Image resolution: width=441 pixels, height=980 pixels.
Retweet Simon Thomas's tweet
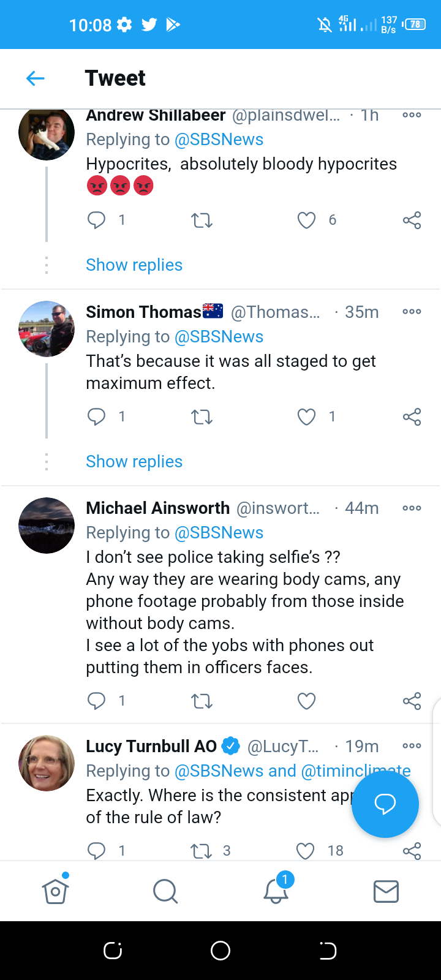[x=202, y=417]
